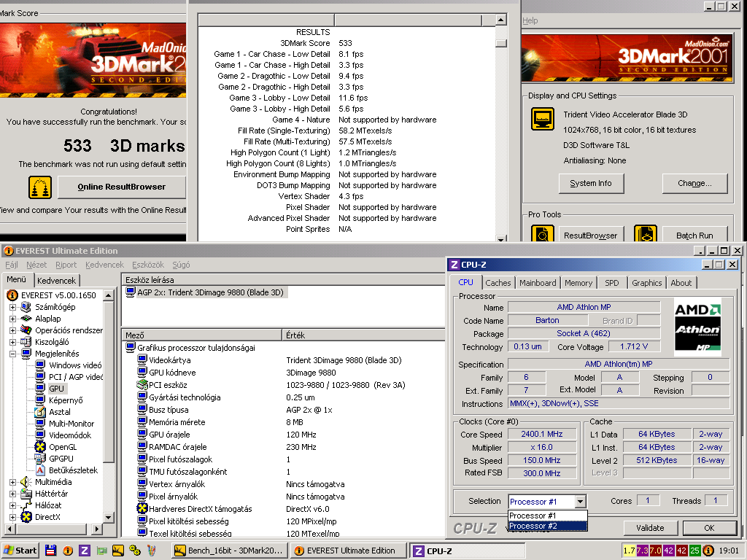Expand the Alaplap tree node
Screen dimensions: 747x560
pos(13,319)
